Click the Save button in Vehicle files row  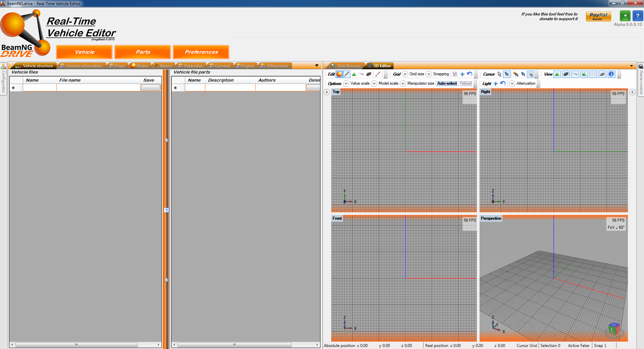(150, 88)
